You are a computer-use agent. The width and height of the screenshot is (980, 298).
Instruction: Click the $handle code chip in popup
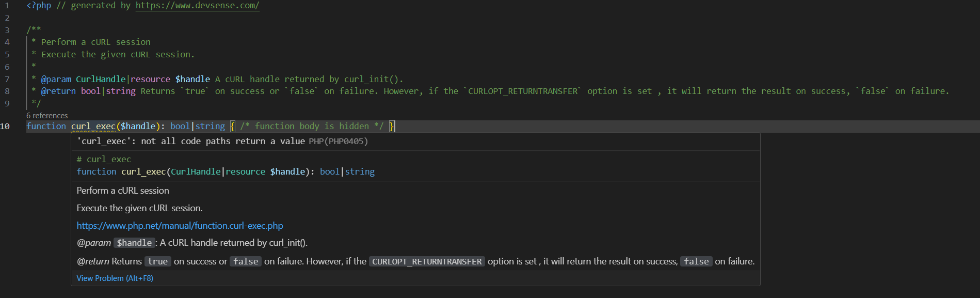tap(134, 243)
